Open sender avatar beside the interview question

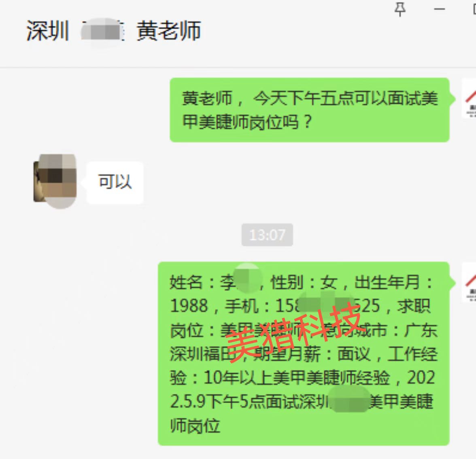pyautogui.click(x=470, y=98)
